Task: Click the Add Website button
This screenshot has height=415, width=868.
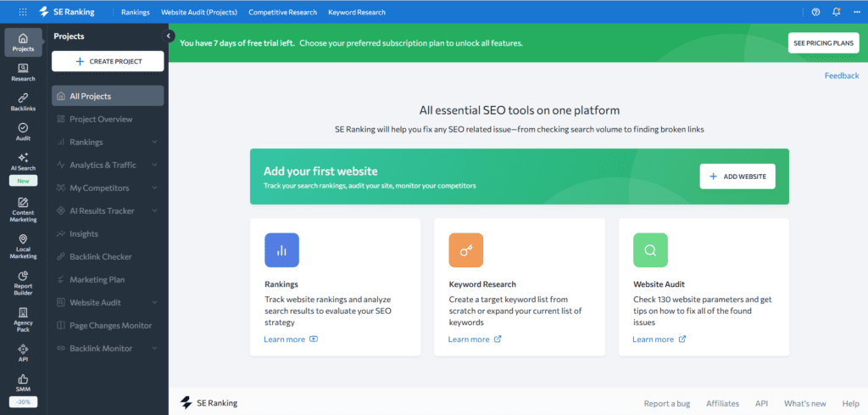Action: pyautogui.click(x=737, y=177)
